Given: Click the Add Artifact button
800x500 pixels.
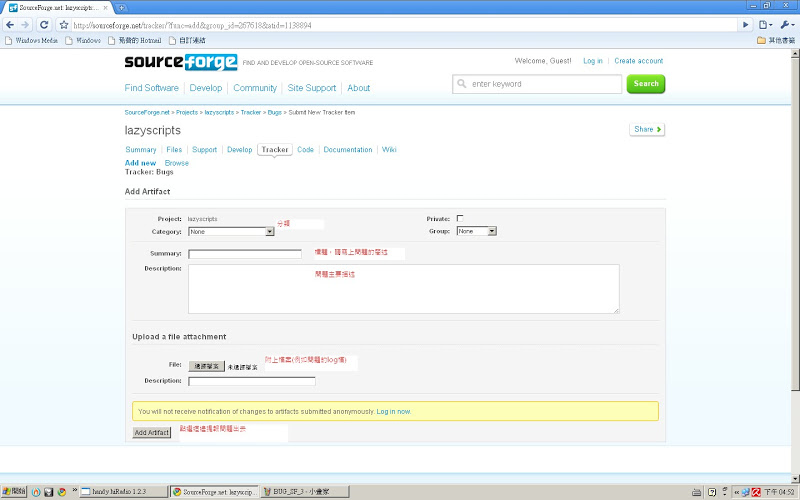Looking at the screenshot, I should (x=152, y=433).
